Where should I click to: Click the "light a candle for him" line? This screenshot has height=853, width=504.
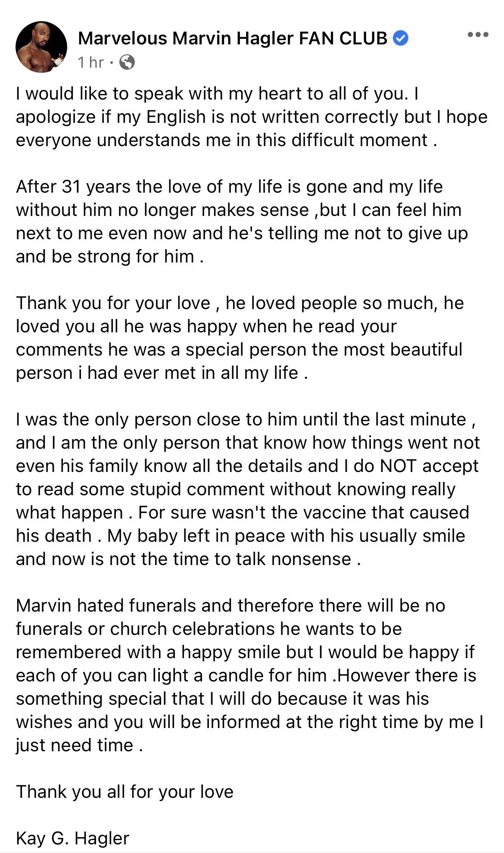246,675
